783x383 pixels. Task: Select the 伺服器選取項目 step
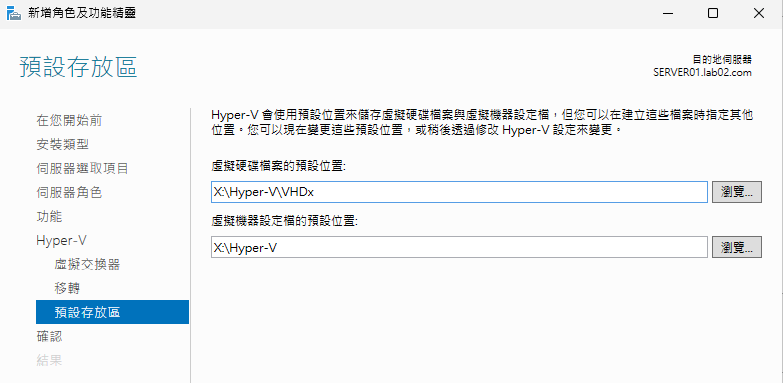(x=82, y=168)
